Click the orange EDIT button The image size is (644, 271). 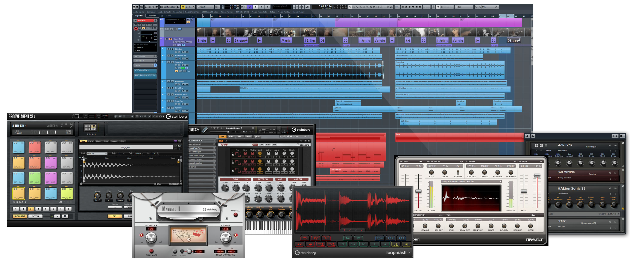pyautogui.click(x=114, y=216)
